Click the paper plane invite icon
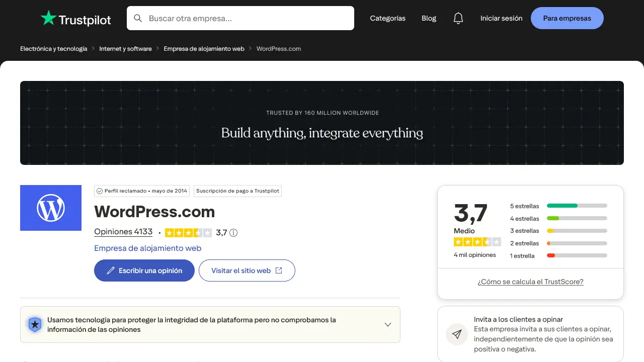The height and width of the screenshot is (362, 644). (x=457, y=334)
